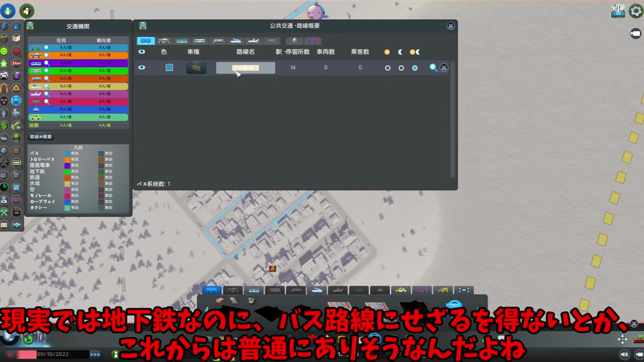Click the sun day column header
644x362 pixels.
(x=387, y=52)
